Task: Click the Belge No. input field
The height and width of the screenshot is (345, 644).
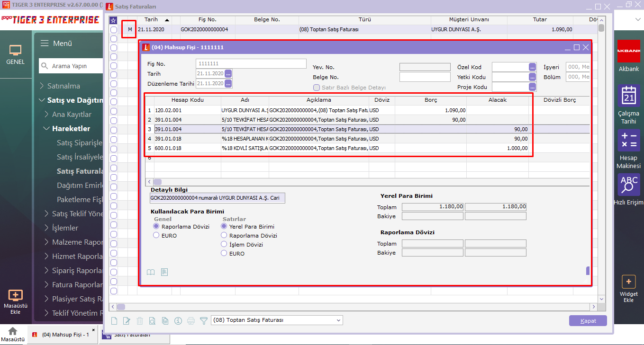Action: [x=425, y=77]
